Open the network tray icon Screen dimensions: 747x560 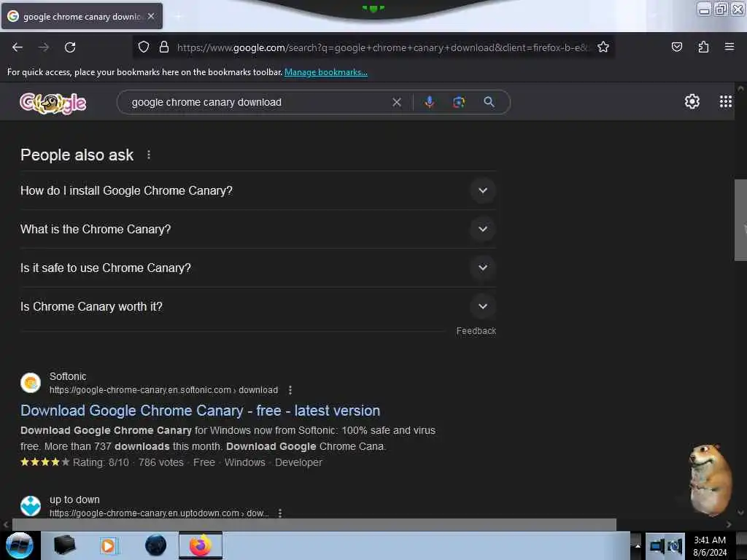(657, 546)
